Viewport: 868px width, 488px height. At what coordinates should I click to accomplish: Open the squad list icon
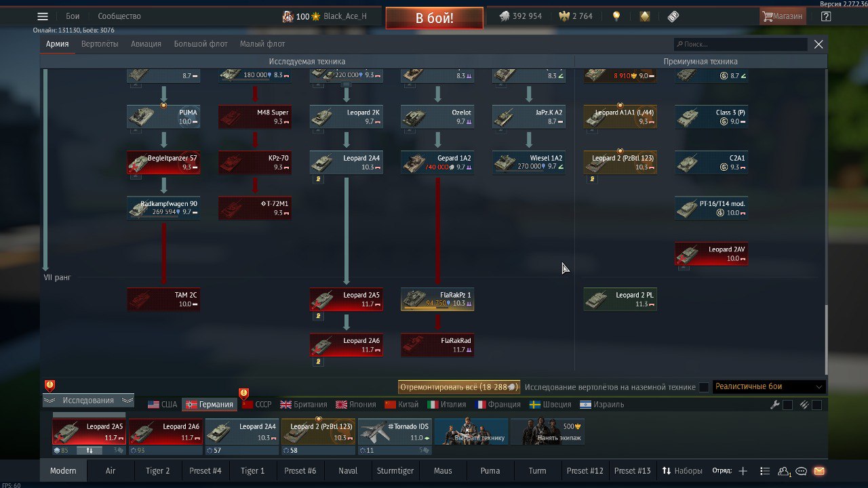(765, 471)
